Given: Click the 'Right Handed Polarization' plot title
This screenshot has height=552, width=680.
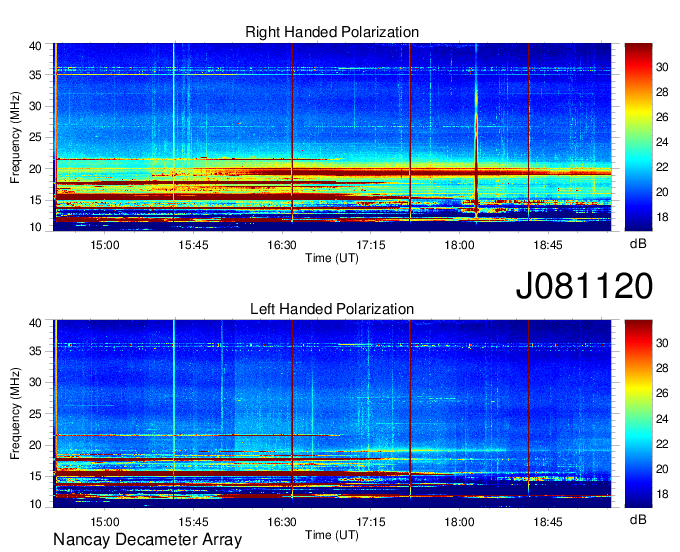Looking at the screenshot, I should [x=332, y=32].
